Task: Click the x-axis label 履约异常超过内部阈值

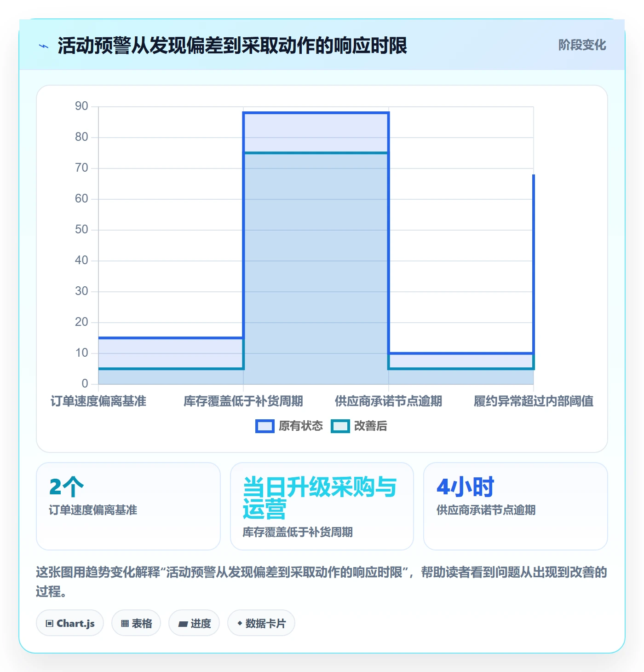Action: (534, 401)
